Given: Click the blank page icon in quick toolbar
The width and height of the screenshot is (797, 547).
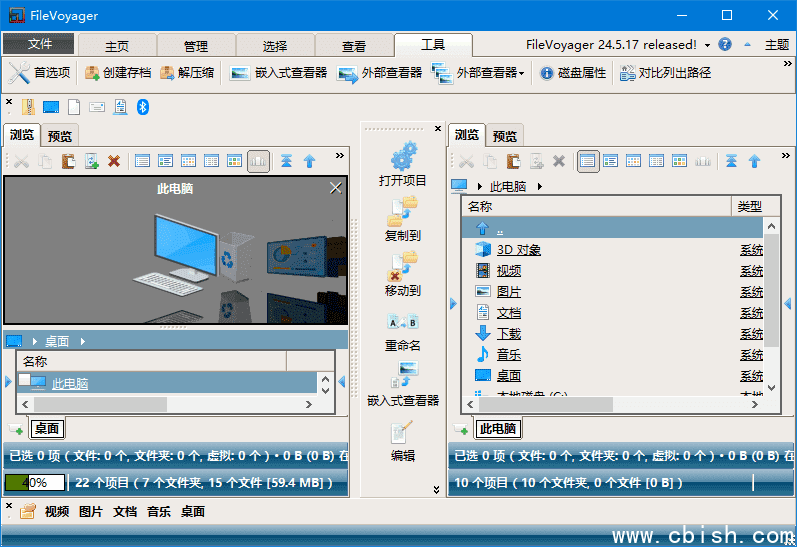Looking at the screenshot, I should (74, 107).
